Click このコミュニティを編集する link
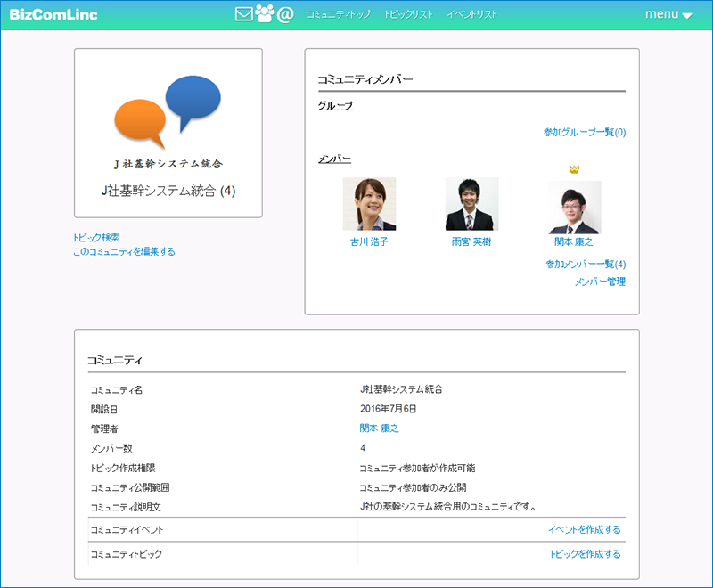713x588 pixels. 124,252
